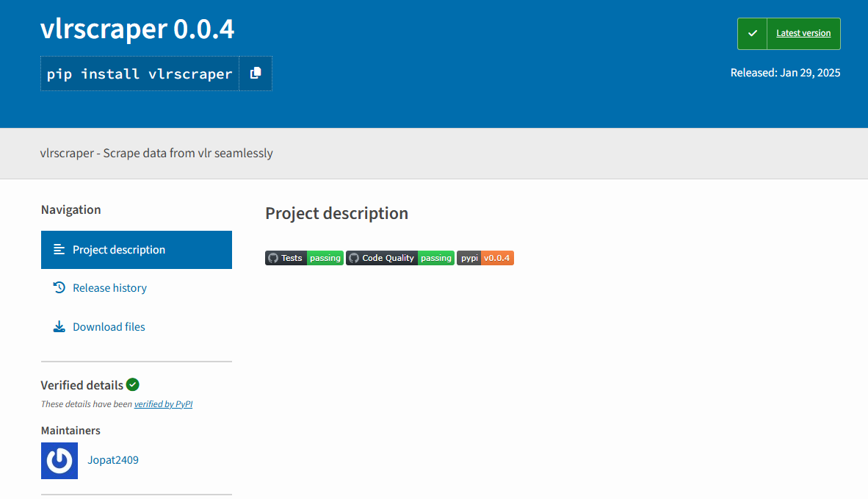Select the pip install vlrscraper command text
The width and height of the screenshot is (868, 499).
[x=140, y=73]
